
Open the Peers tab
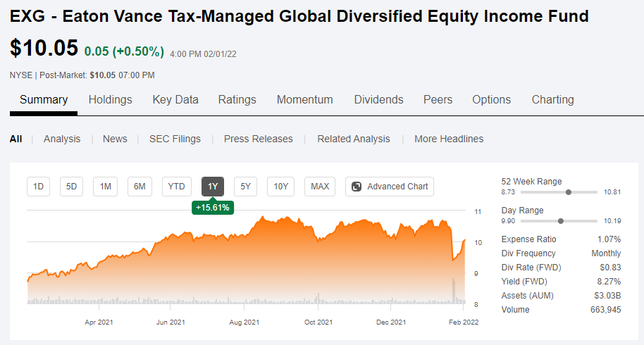point(438,100)
